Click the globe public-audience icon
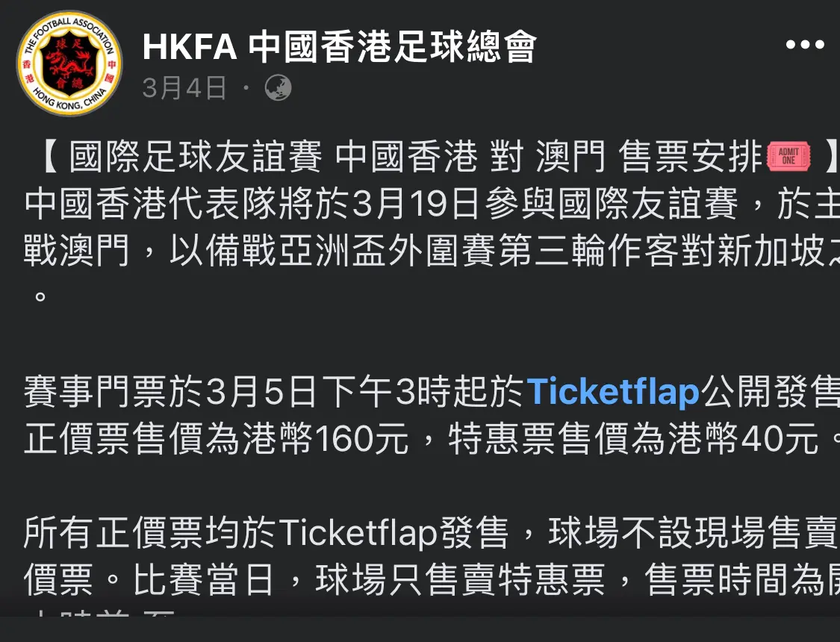Image resolution: width=840 pixels, height=642 pixels. [279, 88]
